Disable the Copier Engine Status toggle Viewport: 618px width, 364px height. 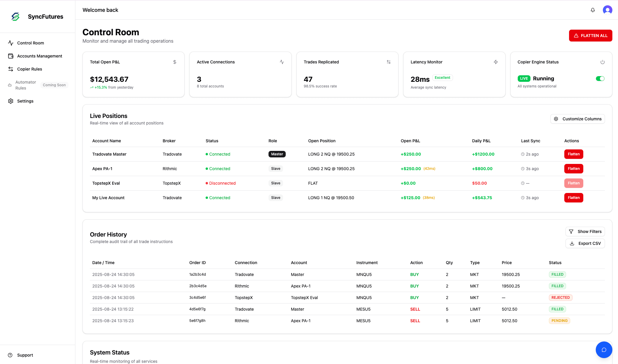[600, 79]
